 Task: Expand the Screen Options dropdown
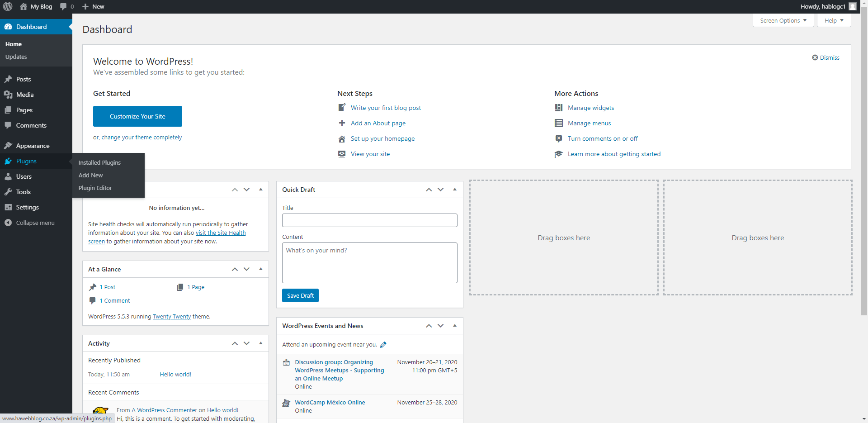pos(783,20)
